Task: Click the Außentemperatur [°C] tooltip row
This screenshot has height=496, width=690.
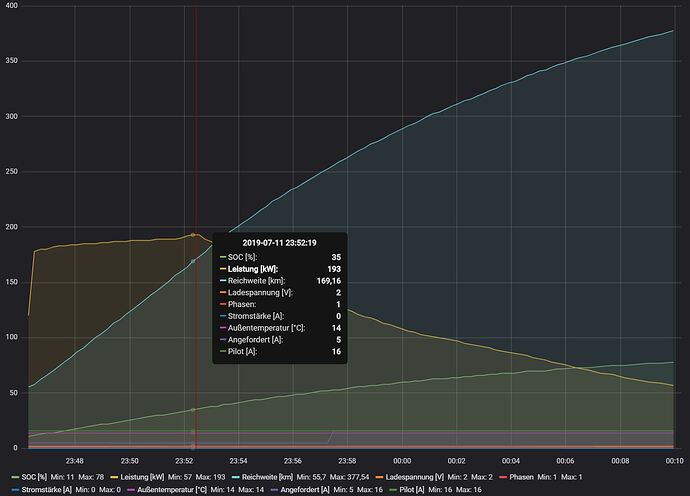Action: pos(280,328)
